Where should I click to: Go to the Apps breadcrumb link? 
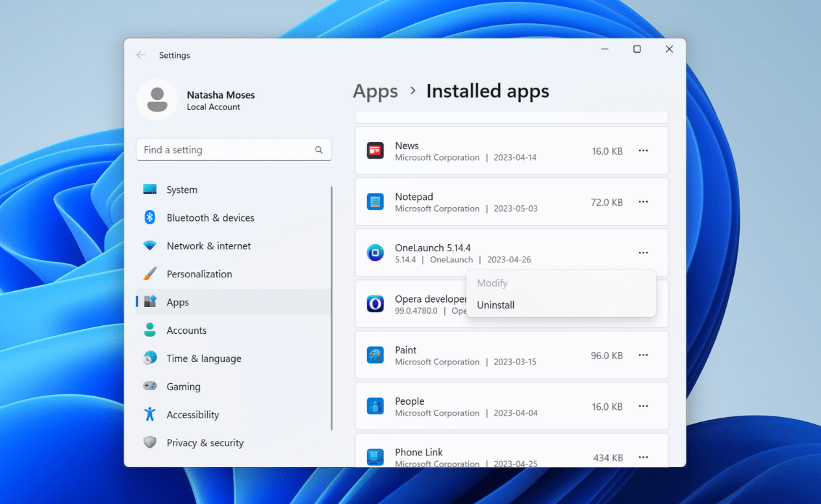point(375,92)
